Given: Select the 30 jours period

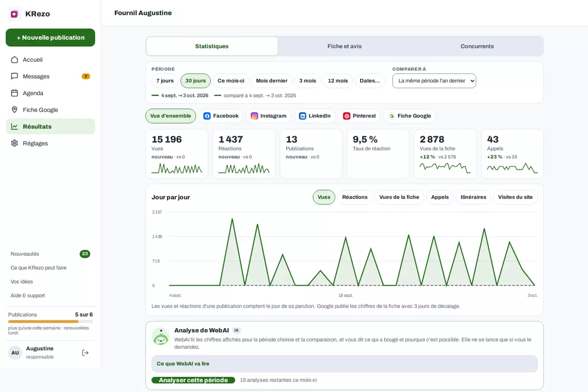Looking at the screenshot, I should (196, 81).
